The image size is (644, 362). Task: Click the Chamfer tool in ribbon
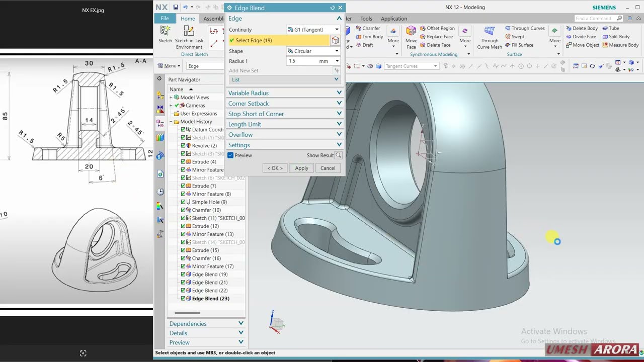(368, 28)
